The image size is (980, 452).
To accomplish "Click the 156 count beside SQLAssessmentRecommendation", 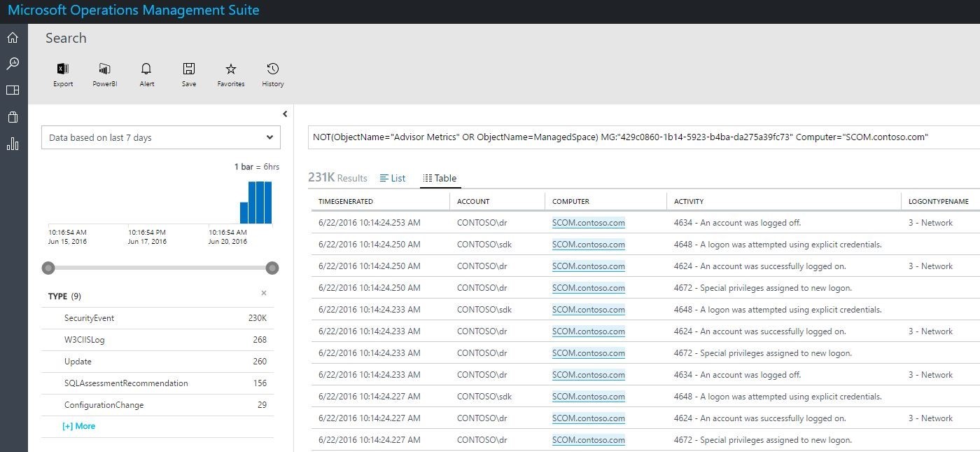I will 260,383.
